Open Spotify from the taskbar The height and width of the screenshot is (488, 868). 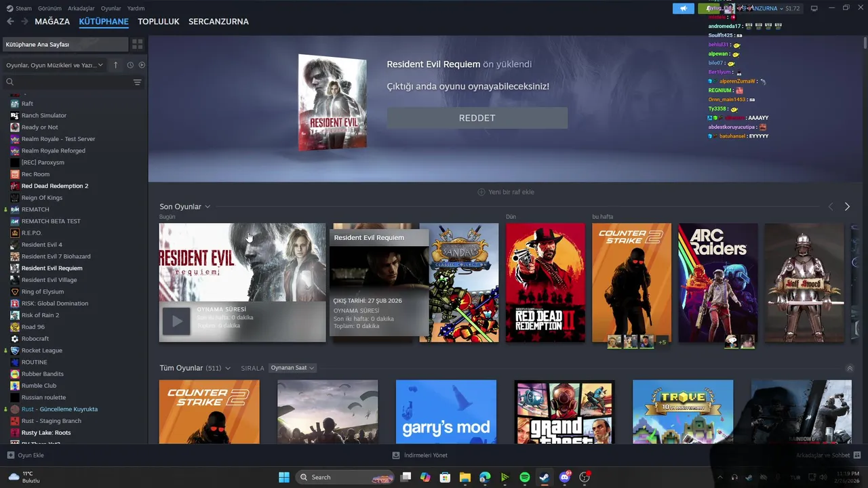click(x=525, y=477)
